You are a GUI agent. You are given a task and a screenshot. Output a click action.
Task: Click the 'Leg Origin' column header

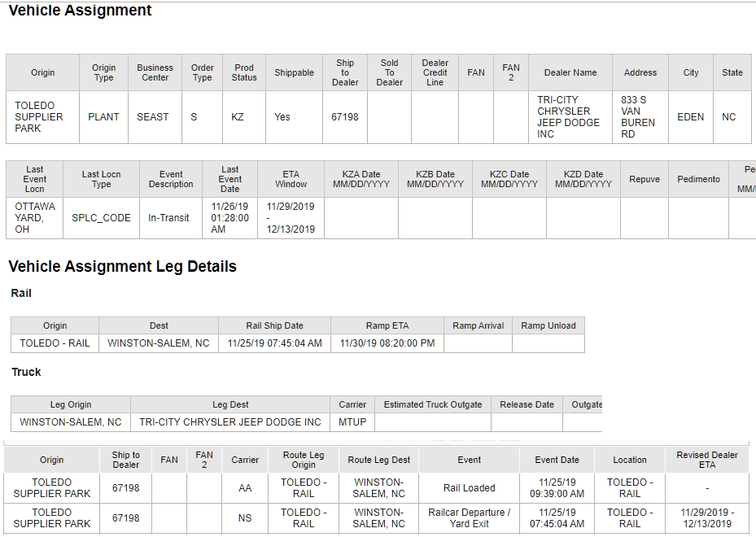click(x=71, y=404)
